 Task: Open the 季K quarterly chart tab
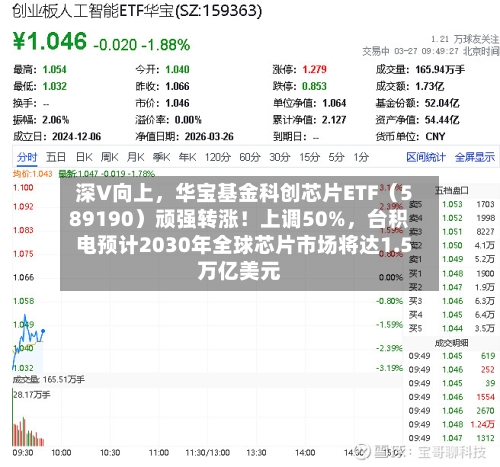(x=161, y=157)
